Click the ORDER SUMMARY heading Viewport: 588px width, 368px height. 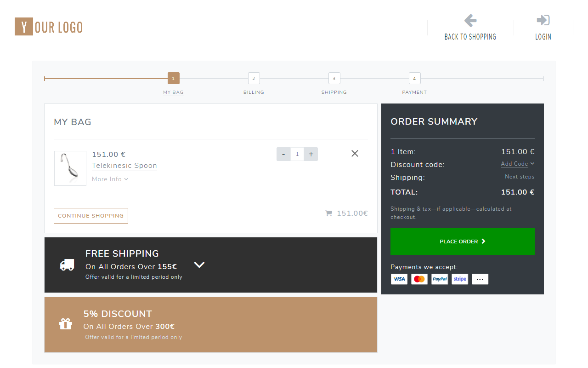434,121
